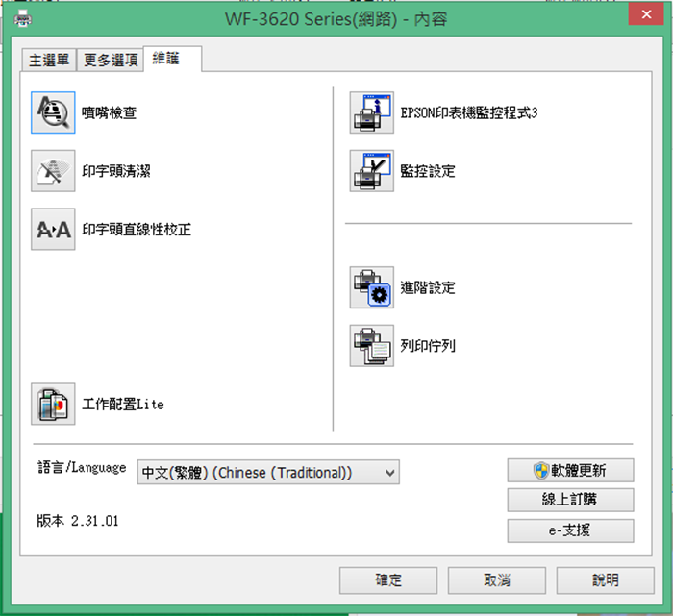The width and height of the screenshot is (673, 616).
Task: Click the language combo box arrow
Action: pyautogui.click(x=389, y=473)
